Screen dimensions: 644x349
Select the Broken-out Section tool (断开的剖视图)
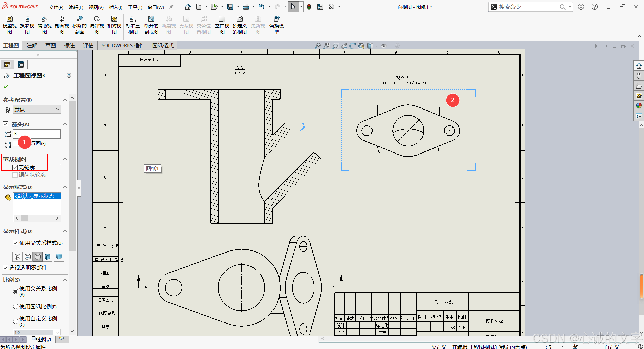coord(151,25)
